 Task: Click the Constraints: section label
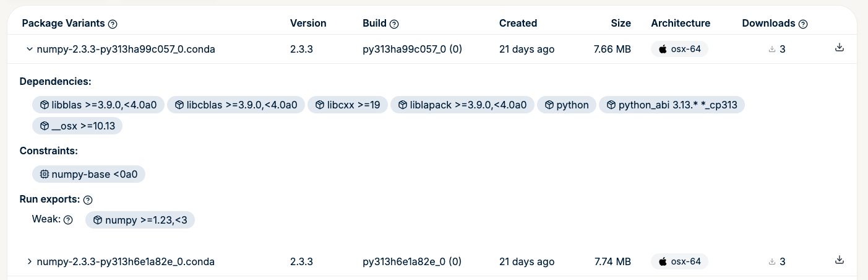(48, 151)
